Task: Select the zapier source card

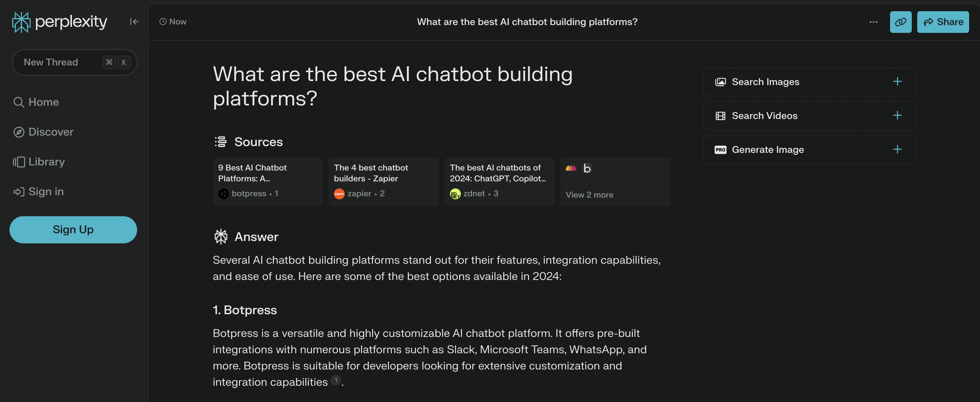Action: (383, 182)
